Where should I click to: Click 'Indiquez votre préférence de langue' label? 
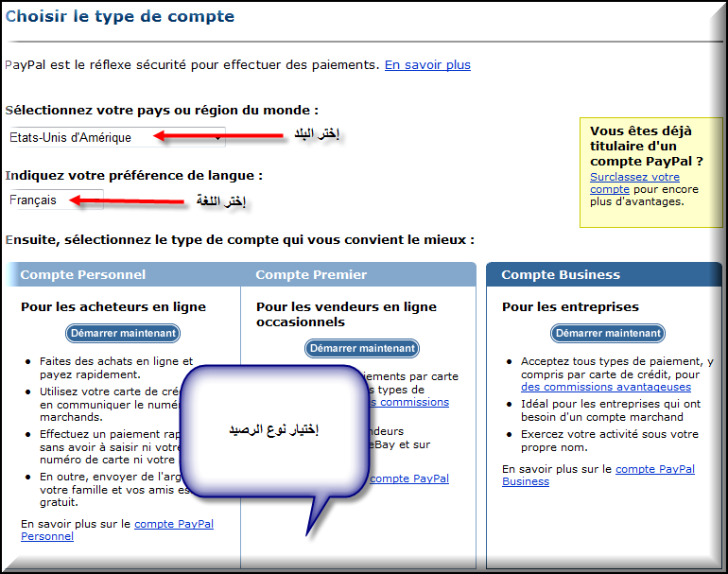(133, 176)
